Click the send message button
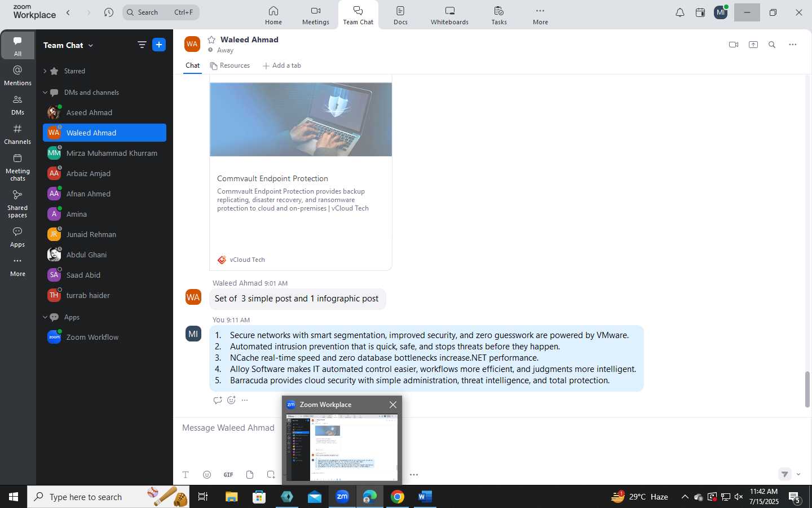812x508 pixels. coord(784,474)
